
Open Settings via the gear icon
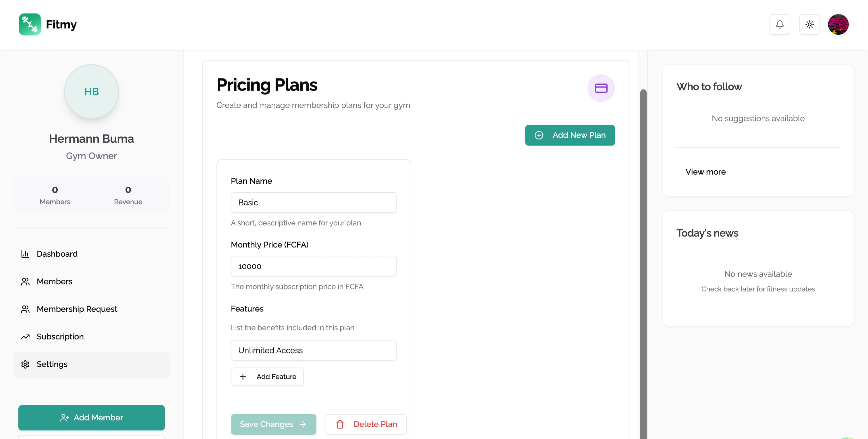pos(26,364)
